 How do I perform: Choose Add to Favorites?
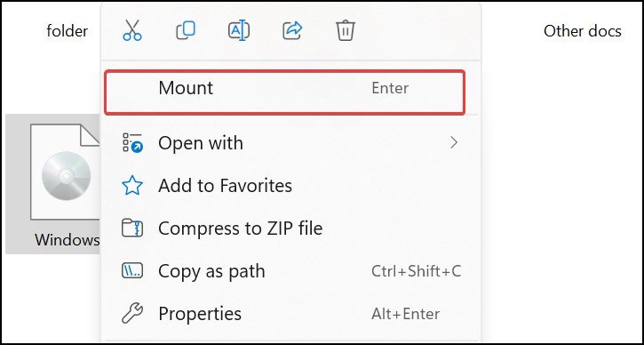pyautogui.click(x=290, y=186)
